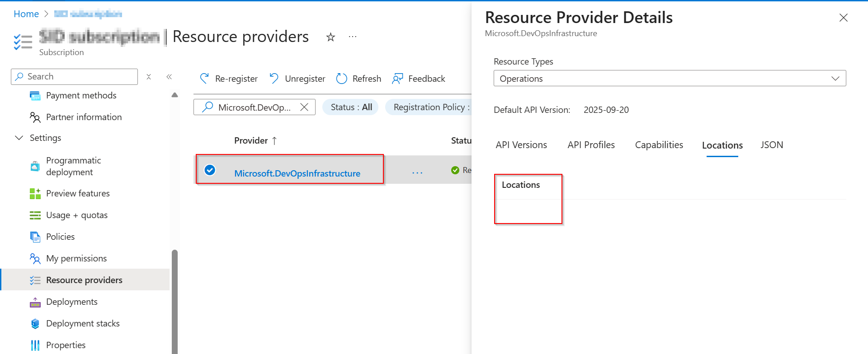Click the Feedback button
The width and height of the screenshot is (868, 354).
pos(419,79)
